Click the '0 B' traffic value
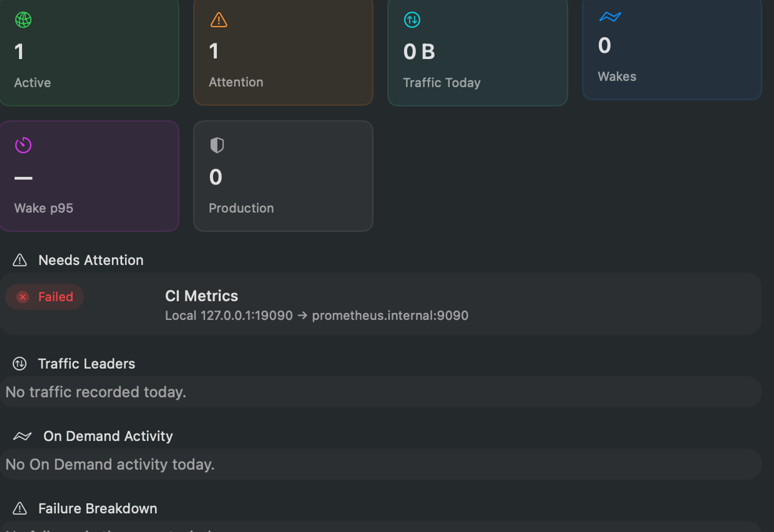 click(x=419, y=52)
